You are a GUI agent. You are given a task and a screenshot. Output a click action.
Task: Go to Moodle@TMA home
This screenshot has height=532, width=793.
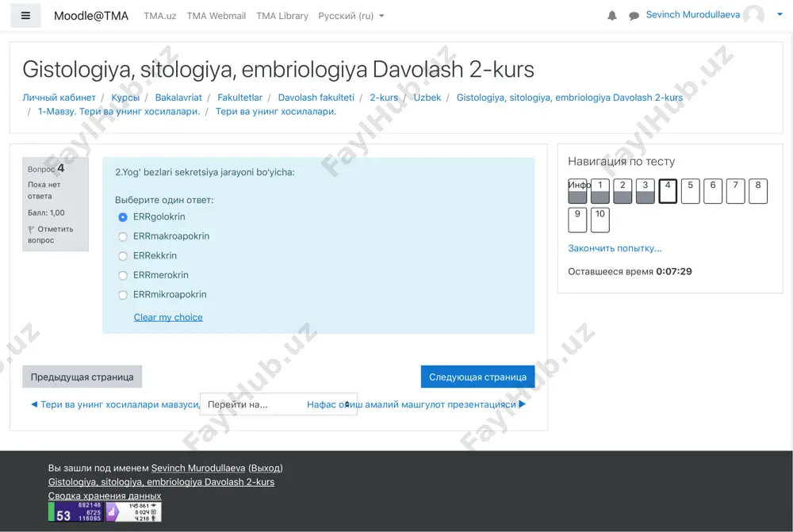[91, 16]
